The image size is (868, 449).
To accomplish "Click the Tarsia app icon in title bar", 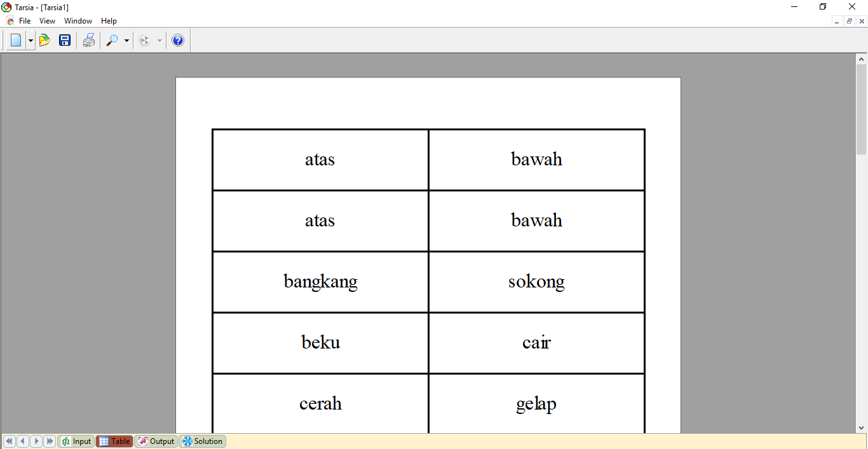I will click(7, 6).
